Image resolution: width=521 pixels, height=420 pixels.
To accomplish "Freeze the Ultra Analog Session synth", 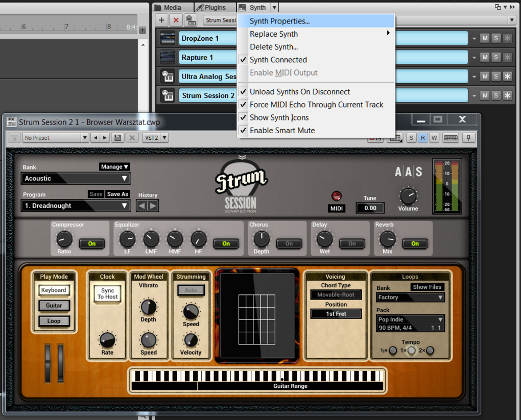I will [507, 77].
